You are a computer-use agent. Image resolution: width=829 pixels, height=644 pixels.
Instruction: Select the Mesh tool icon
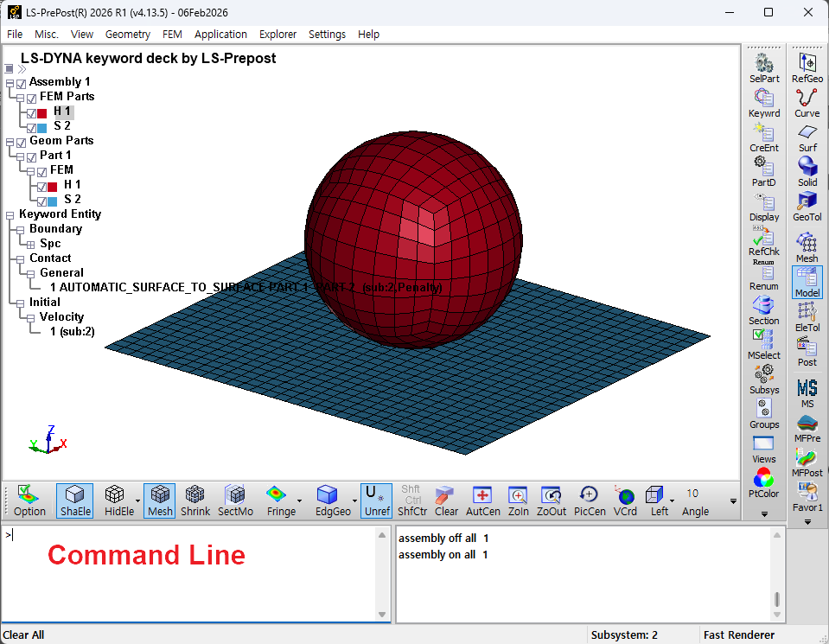(x=807, y=248)
